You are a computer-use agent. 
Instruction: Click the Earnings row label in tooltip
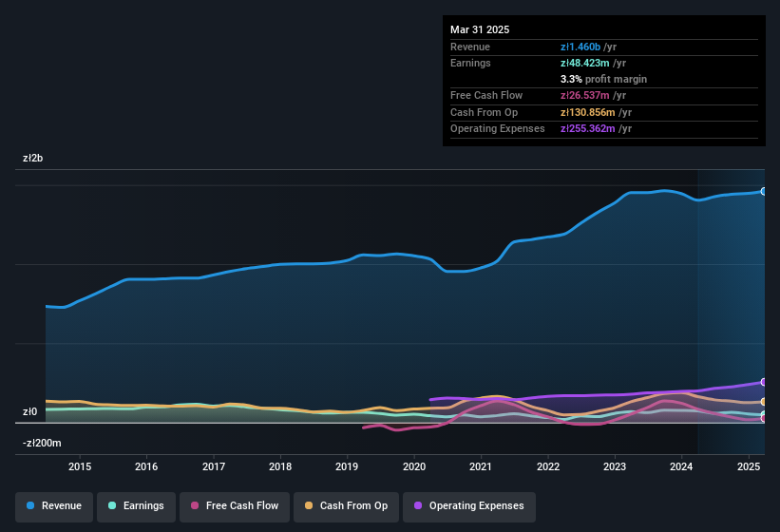(x=470, y=63)
